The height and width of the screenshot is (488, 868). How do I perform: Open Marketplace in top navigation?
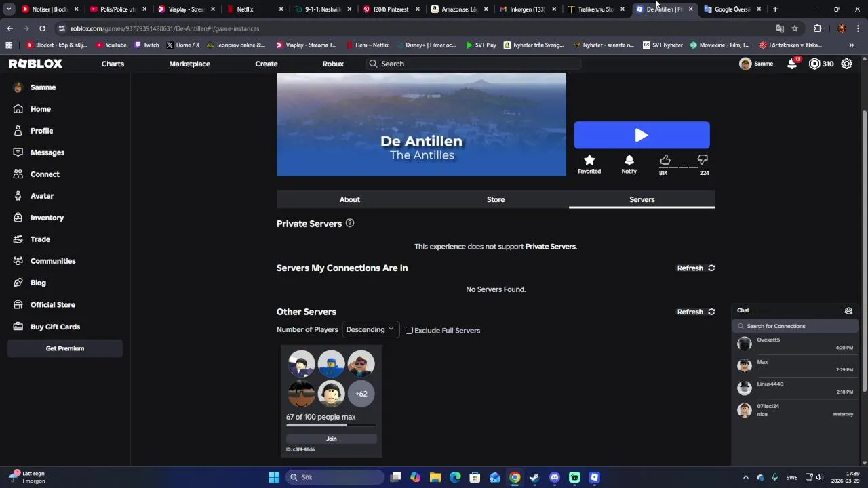(x=189, y=64)
